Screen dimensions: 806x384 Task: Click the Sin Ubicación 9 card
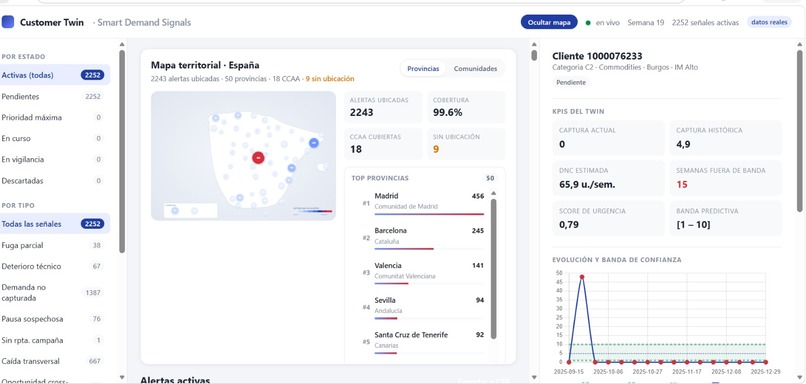click(x=466, y=144)
